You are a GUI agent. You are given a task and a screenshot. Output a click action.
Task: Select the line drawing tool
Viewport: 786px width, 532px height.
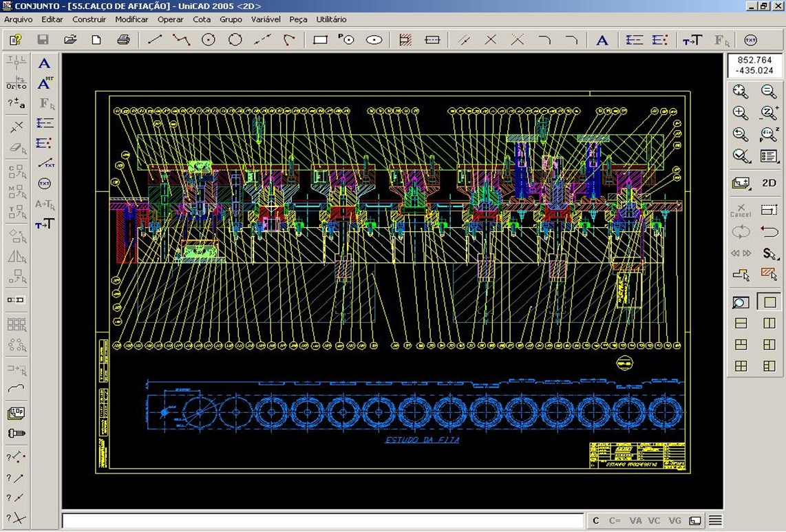pyautogui.click(x=155, y=40)
